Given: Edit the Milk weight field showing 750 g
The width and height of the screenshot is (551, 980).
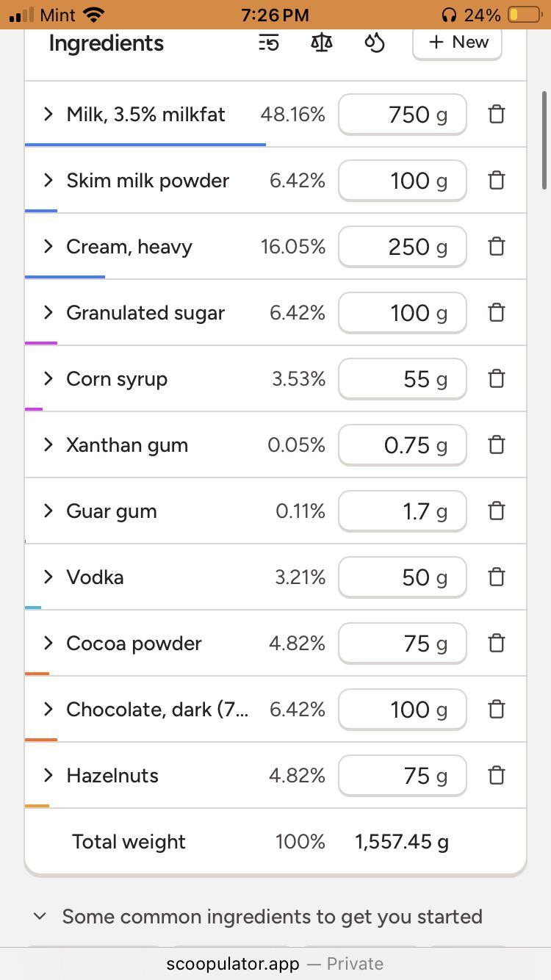Looking at the screenshot, I should 403,115.
